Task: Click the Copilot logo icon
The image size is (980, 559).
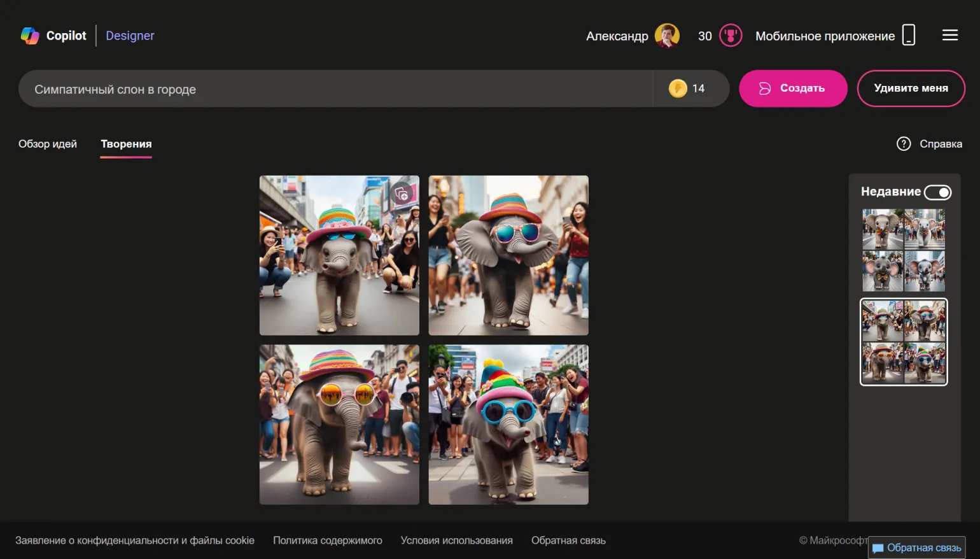Action: 30,36
